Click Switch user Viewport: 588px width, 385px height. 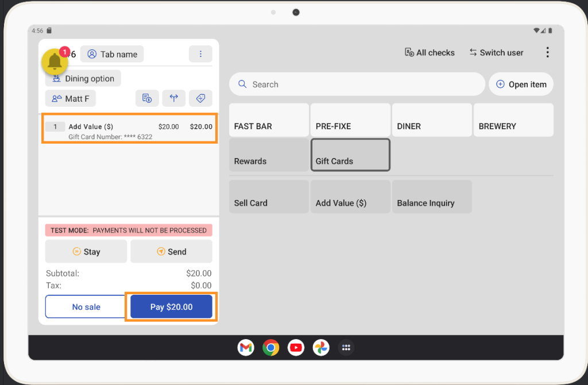496,52
